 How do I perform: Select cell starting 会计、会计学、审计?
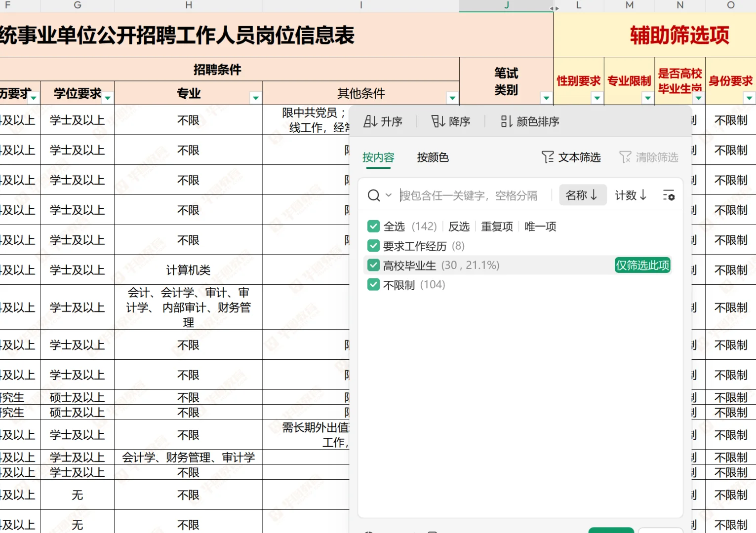[x=189, y=307]
